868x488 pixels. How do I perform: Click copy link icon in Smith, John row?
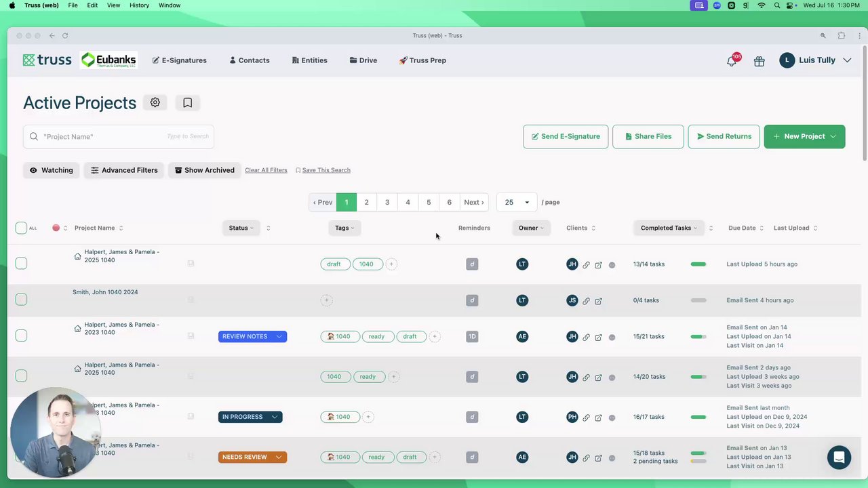tap(586, 301)
